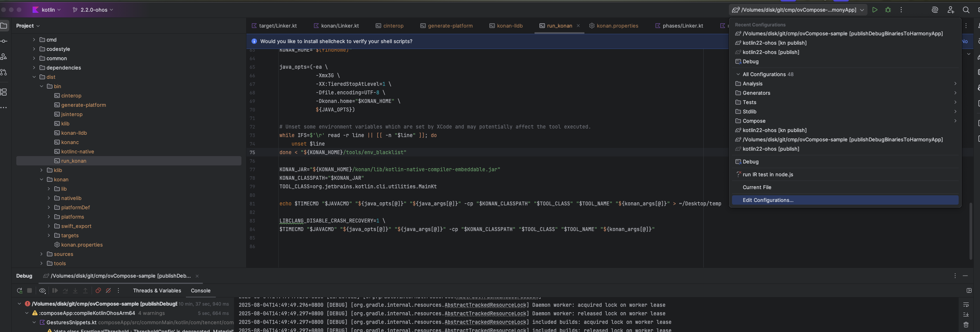Clear console with the trash icon
The width and height of the screenshot is (980, 332).
click(x=966, y=325)
